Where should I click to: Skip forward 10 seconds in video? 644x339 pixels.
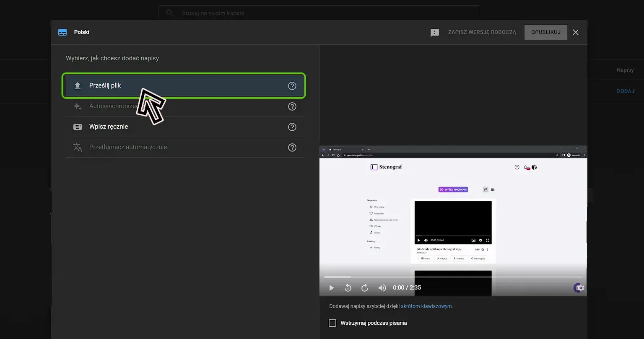(365, 288)
